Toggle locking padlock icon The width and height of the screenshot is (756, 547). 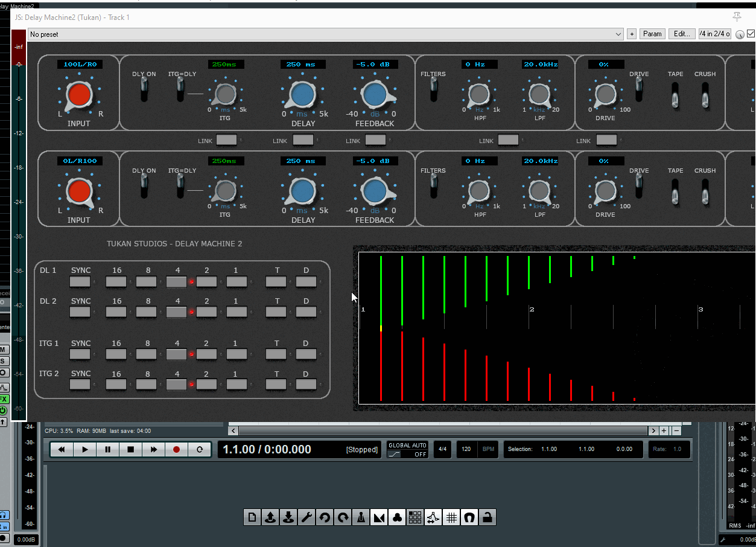(x=488, y=517)
